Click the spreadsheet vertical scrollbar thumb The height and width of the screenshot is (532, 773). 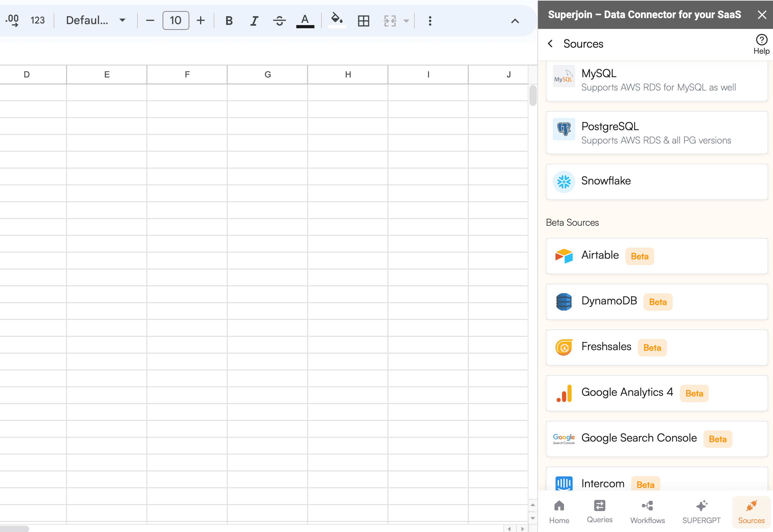(x=533, y=95)
